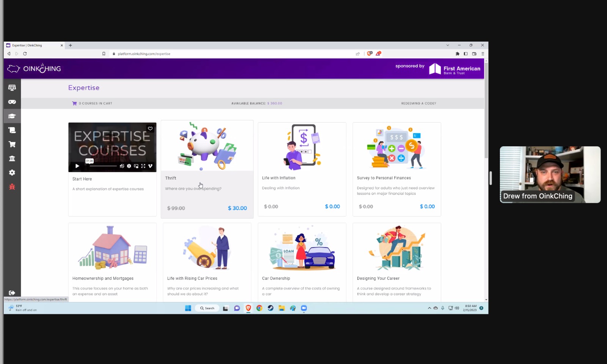Open the gear settings icon in sidebar

pos(12,173)
